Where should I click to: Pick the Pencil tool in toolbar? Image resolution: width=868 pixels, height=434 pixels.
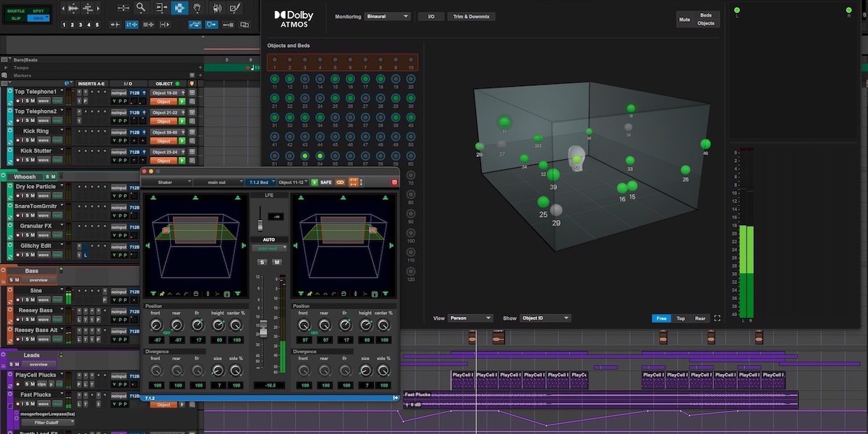click(234, 9)
